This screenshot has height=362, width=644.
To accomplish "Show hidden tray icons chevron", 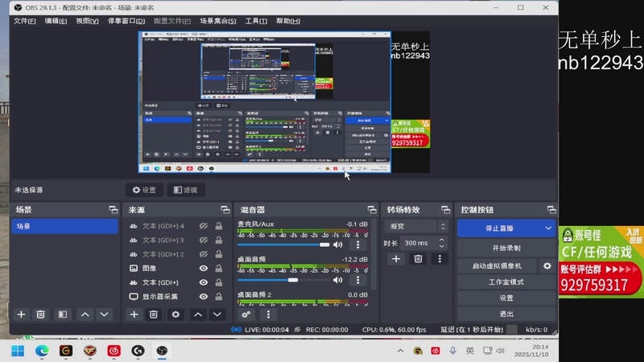I will [x=400, y=351].
